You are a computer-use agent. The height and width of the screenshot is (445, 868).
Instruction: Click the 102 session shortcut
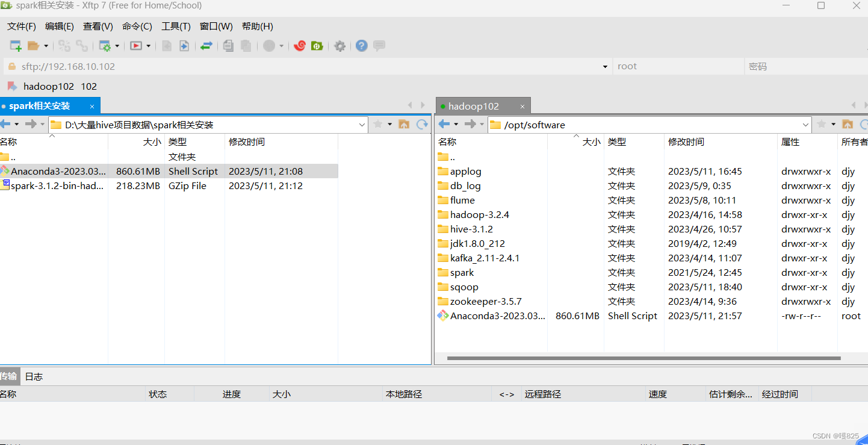pyautogui.click(x=89, y=87)
